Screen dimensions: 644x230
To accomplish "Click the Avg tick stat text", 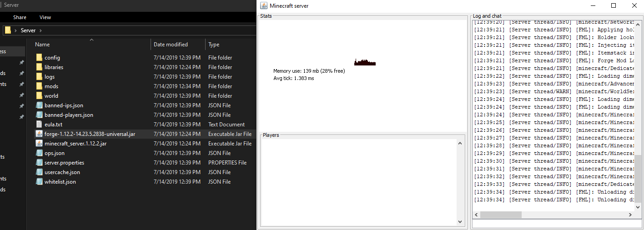I will pyautogui.click(x=293, y=78).
